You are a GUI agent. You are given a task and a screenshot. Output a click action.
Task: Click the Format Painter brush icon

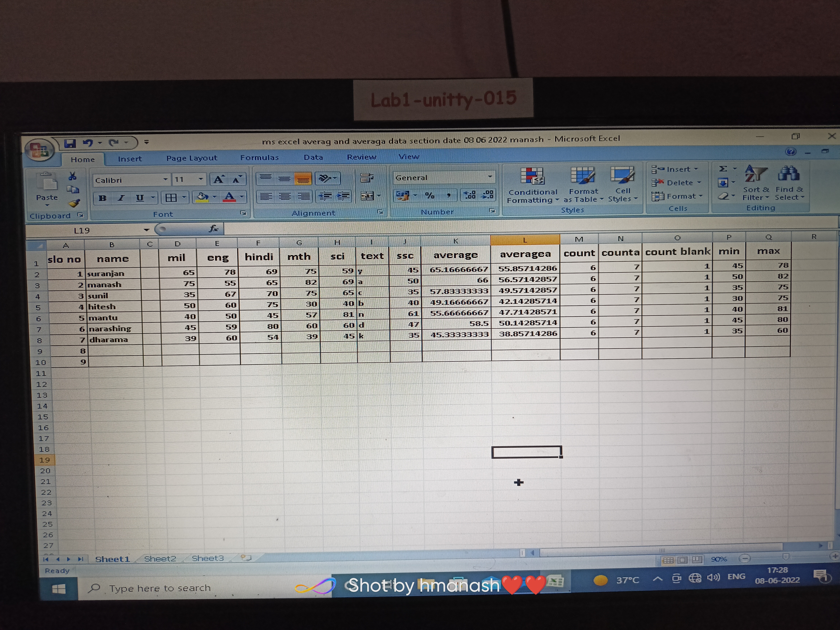pyautogui.click(x=74, y=203)
